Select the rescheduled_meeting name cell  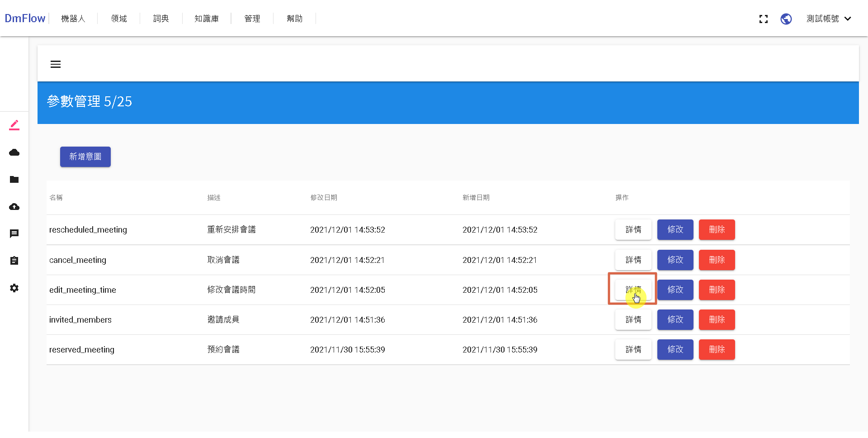[88, 230]
